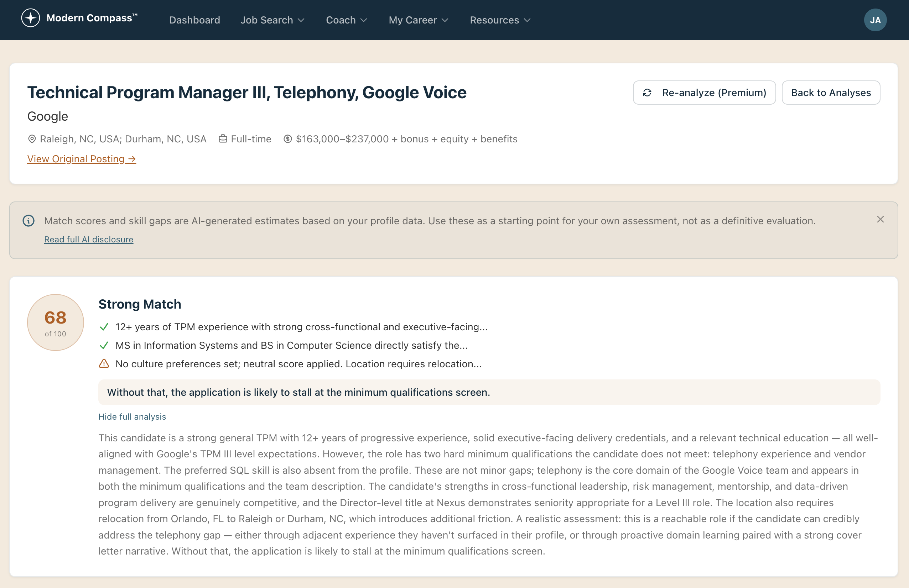Click the Google company name

pos(48,116)
